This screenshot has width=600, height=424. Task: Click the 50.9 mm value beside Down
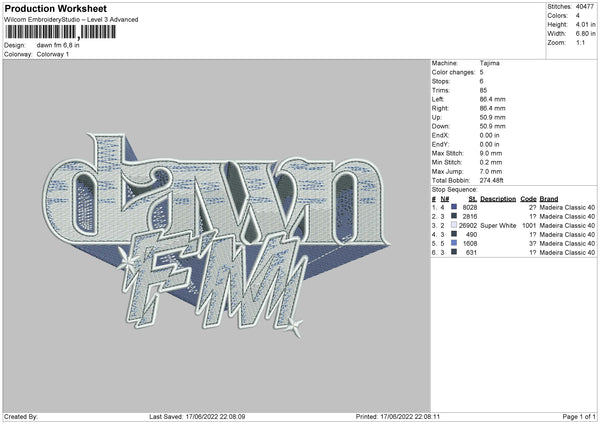(492, 126)
